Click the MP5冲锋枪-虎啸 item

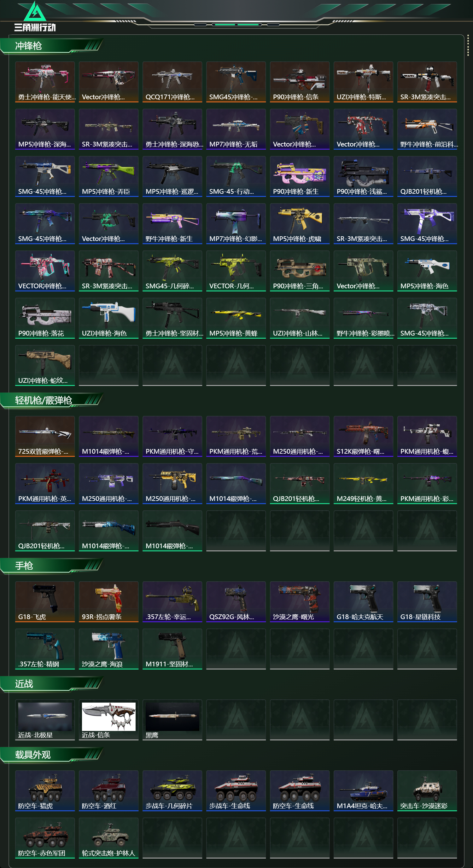click(x=299, y=223)
